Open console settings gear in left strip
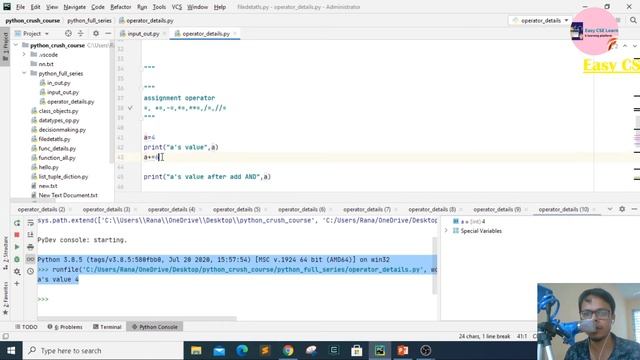 click(17, 271)
